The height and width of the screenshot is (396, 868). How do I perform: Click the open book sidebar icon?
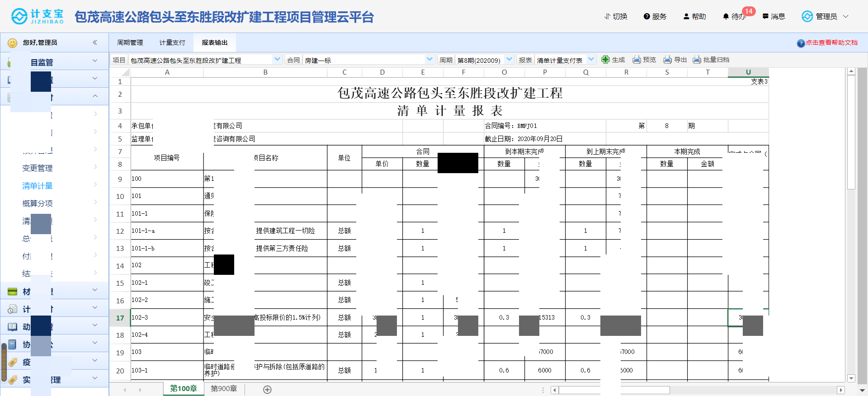13,327
